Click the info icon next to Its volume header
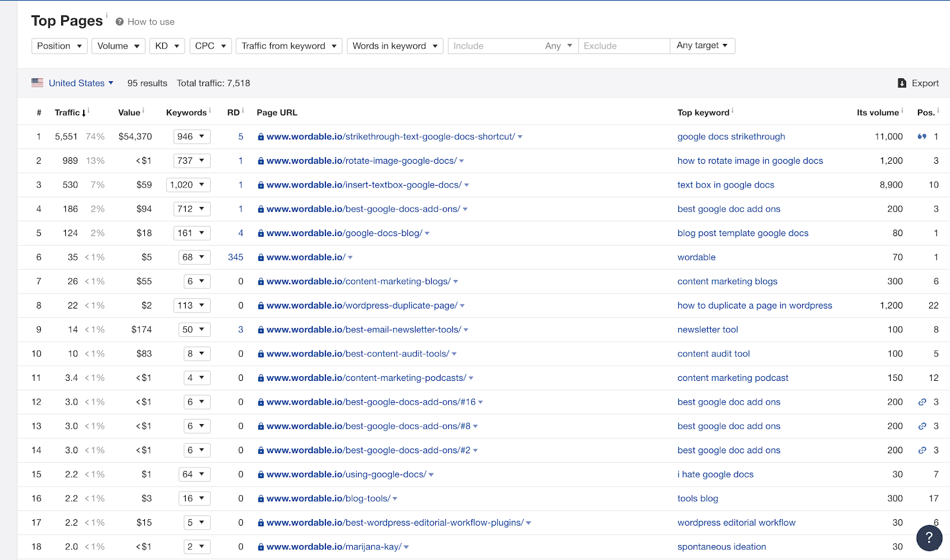Image resolution: width=950 pixels, height=560 pixels. (x=902, y=110)
